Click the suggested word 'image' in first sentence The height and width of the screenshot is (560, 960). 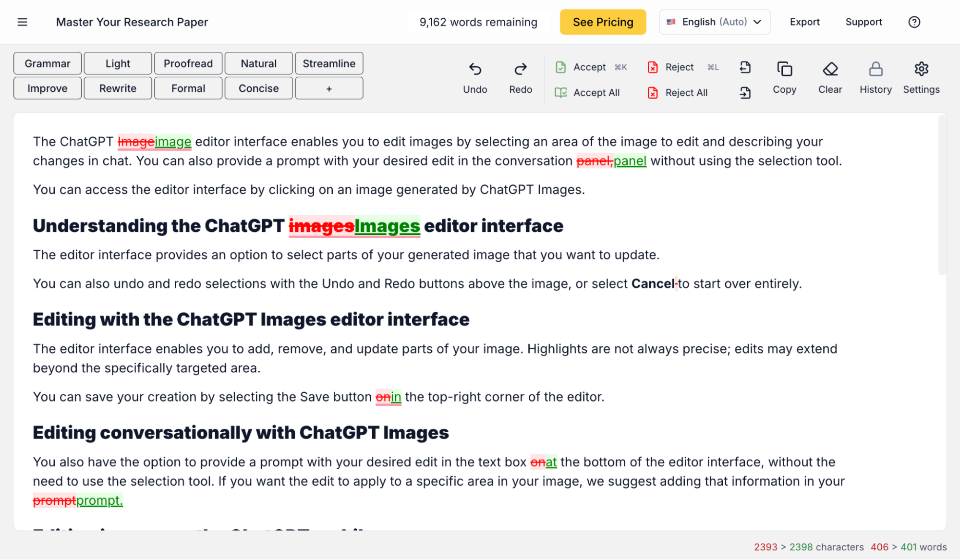point(173,142)
